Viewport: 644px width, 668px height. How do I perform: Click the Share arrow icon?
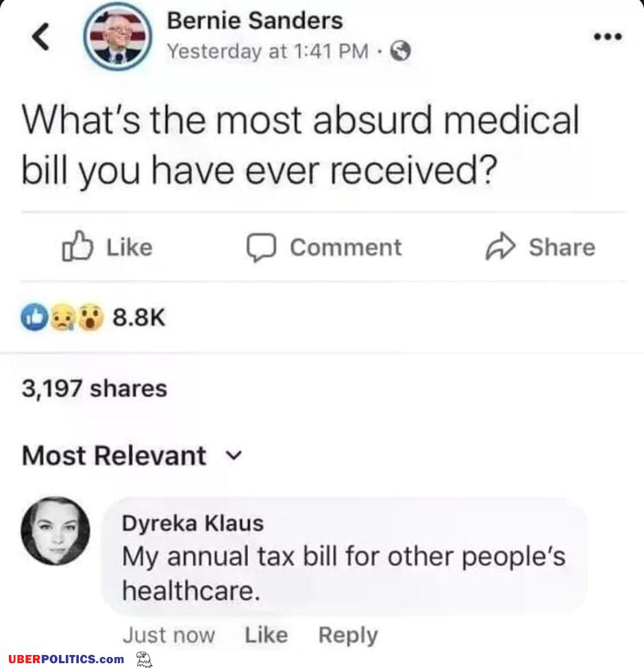click(499, 248)
